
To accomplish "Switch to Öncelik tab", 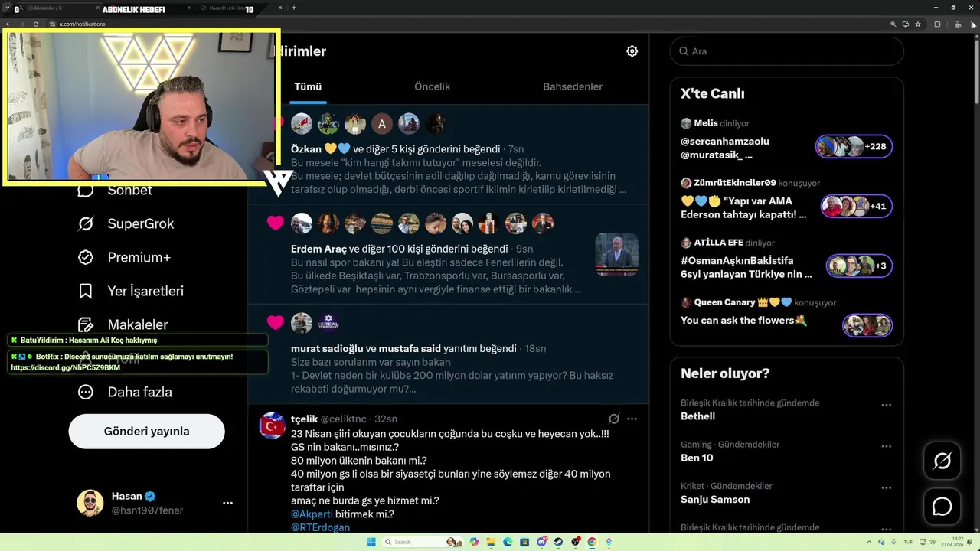I will (432, 86).
